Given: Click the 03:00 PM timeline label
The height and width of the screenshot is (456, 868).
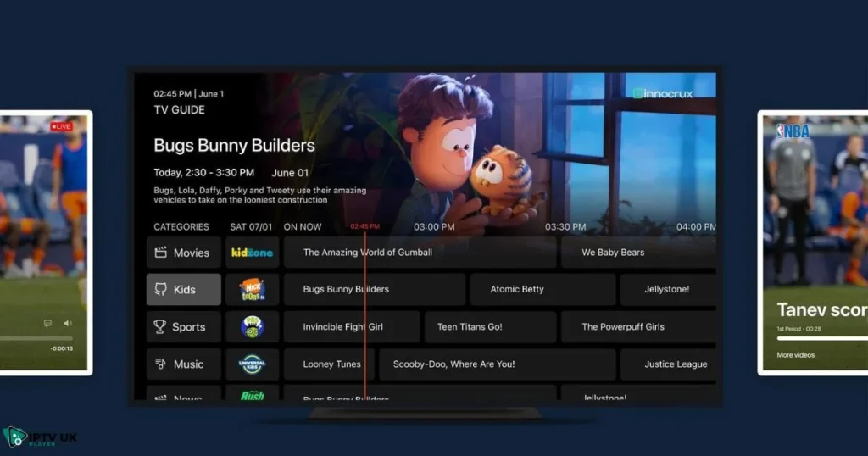Looking at the screenshot, I should (x=434, y=227).
